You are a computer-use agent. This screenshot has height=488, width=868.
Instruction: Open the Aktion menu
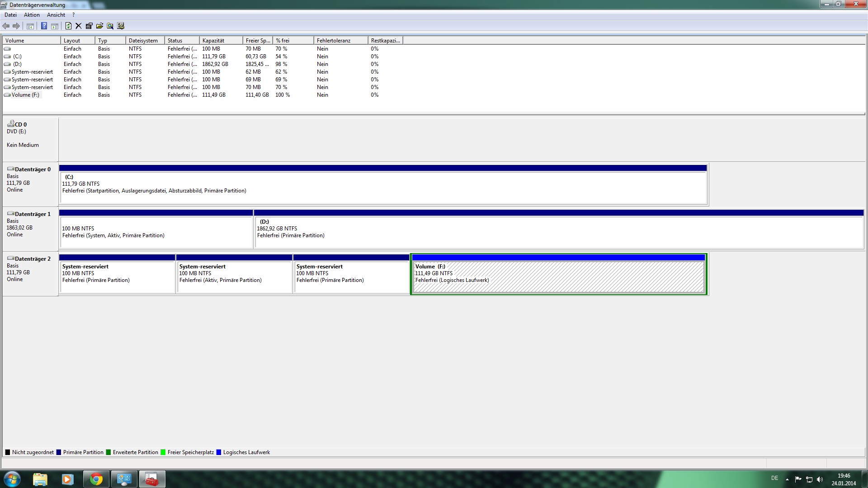pyautogui.click(x=32, y=15)
